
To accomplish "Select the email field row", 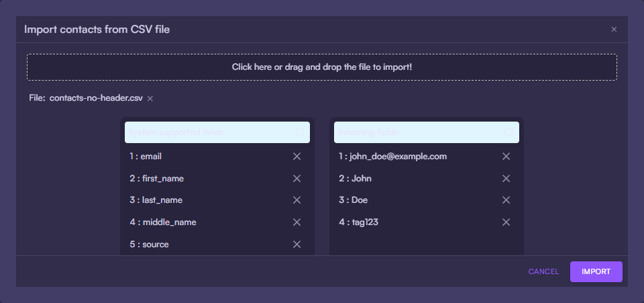I will [x=201, y=157].
